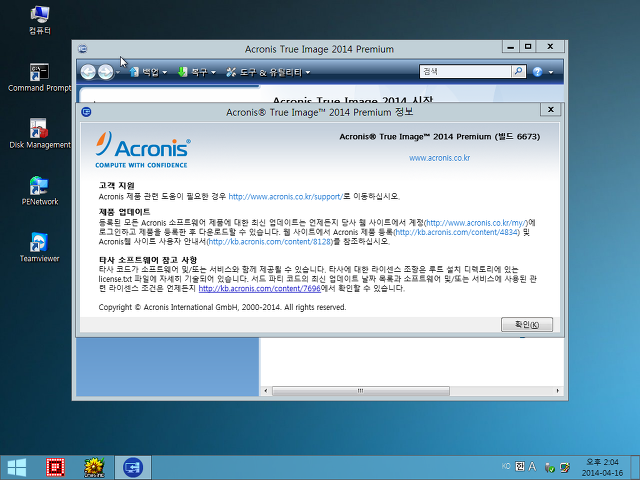Image resolution: width=640 pixels, height=480 pixels.
Task: Click the red square taskbar icon
Action: coord(56,468)
